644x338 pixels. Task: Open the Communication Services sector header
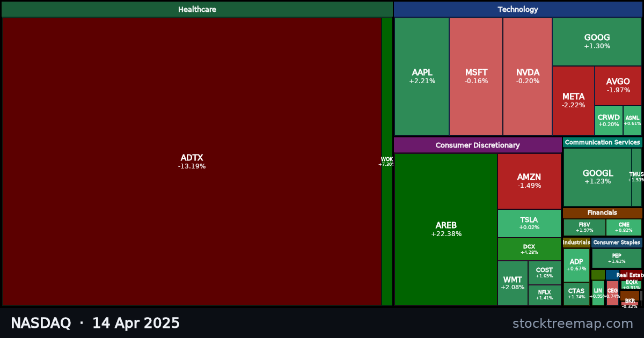coord(603,142)
